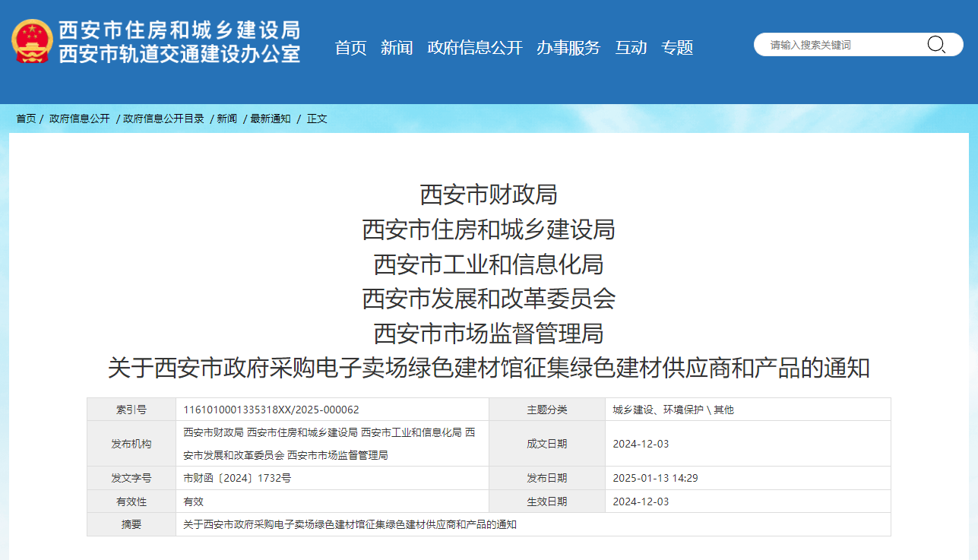Select 新闻 from the breadcrumb path
The image size is (978, 560).
(227, 119)
